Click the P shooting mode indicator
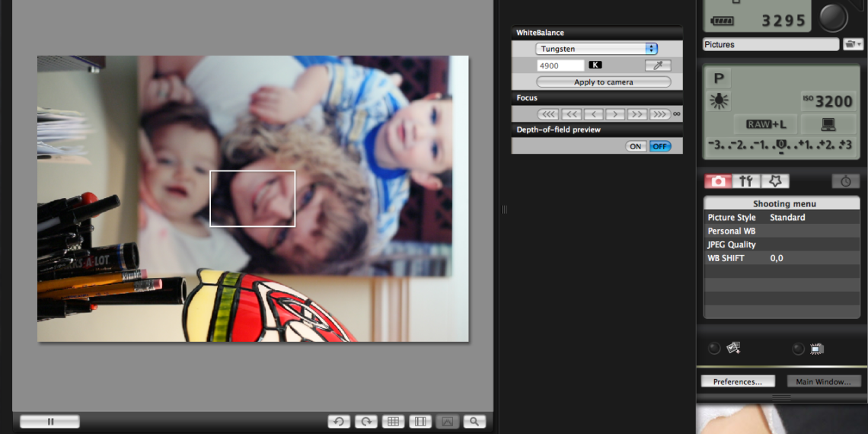Screen dimensions: 868x434 pyautogui.click(x=719, y=78)
